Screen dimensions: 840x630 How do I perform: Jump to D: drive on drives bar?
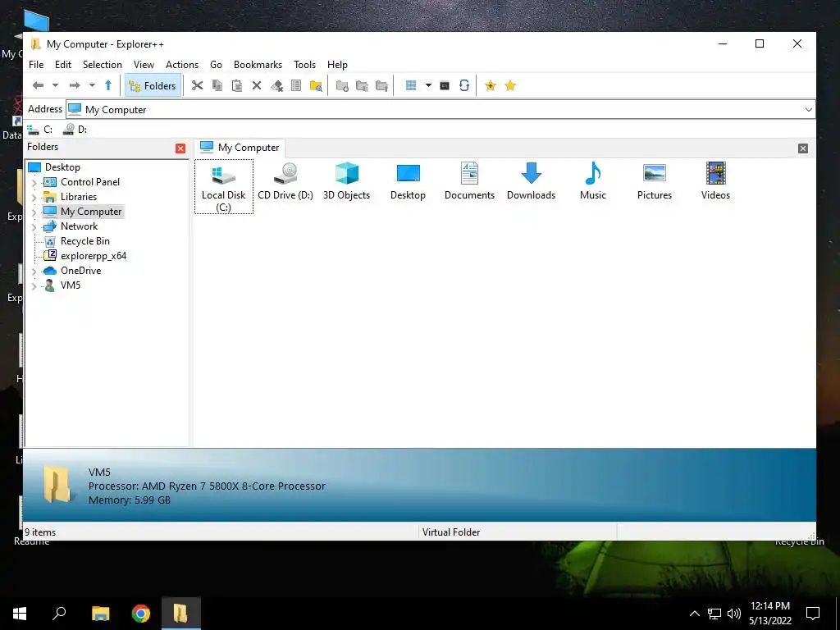75,129
